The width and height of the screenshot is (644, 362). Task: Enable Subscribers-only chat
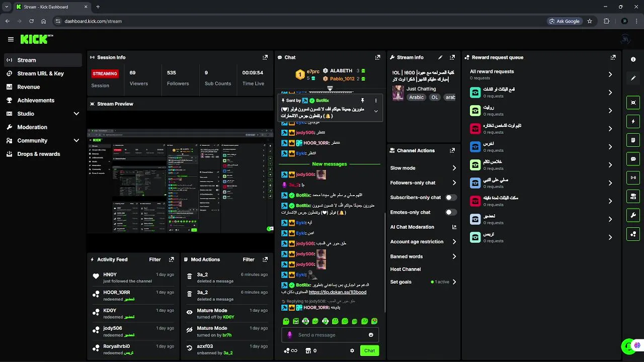coord(451,198)
